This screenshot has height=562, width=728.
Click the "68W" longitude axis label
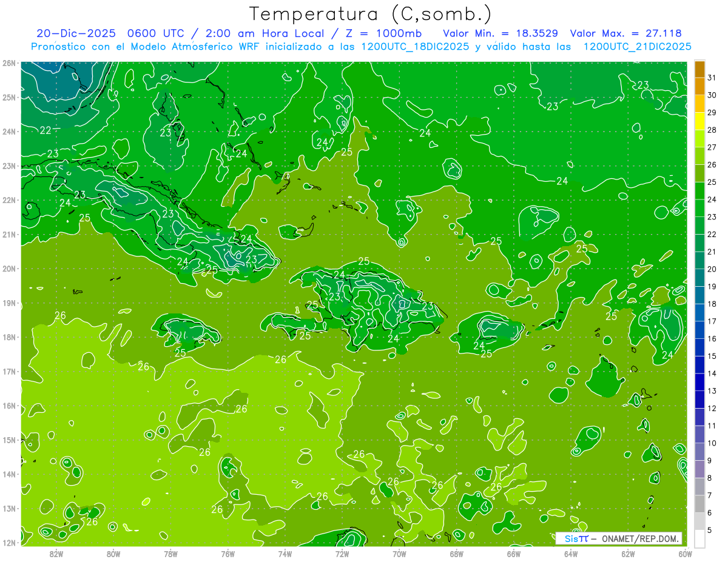pos(457,554)
